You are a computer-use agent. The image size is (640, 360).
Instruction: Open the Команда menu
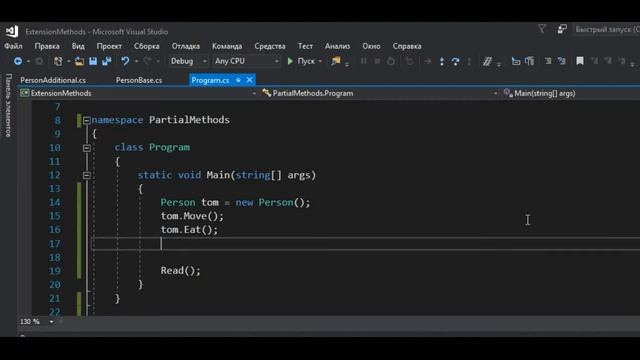(227, 46)
